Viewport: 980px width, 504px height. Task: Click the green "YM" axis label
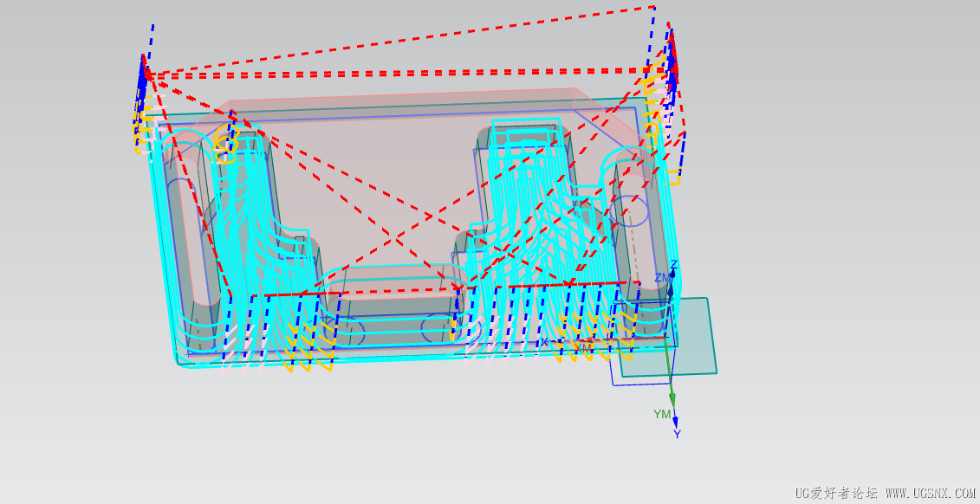pyautogui.click(x=662, y=414)
